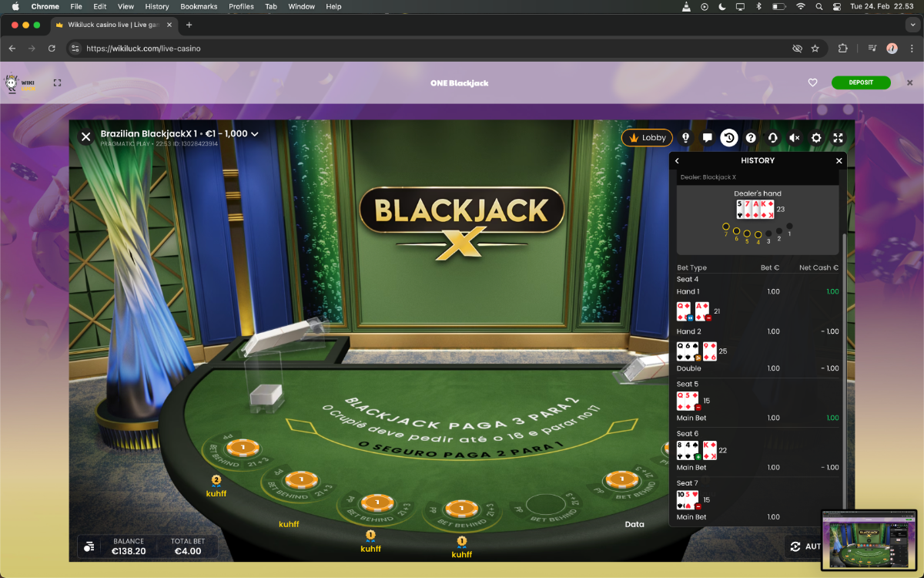Open the Profiles menu in menu bar
924x578 pixels.
coord(241,6)
